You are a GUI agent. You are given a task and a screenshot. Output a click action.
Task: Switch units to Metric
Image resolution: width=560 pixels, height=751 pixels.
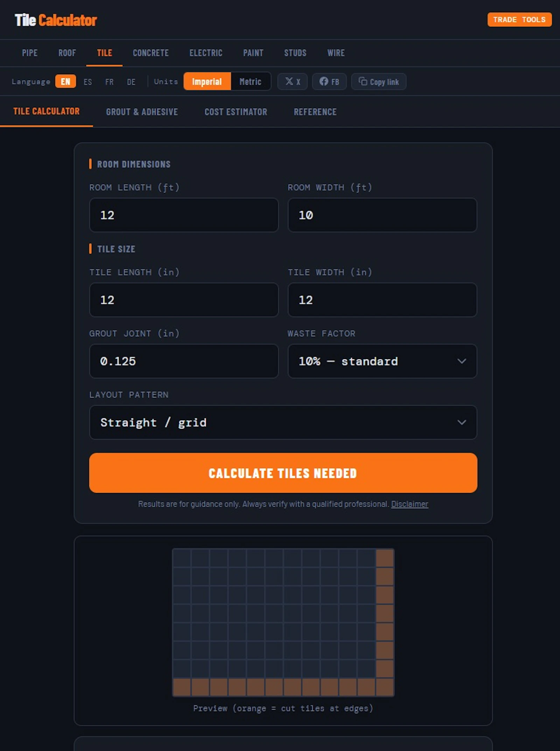click(x=250, y=82)
